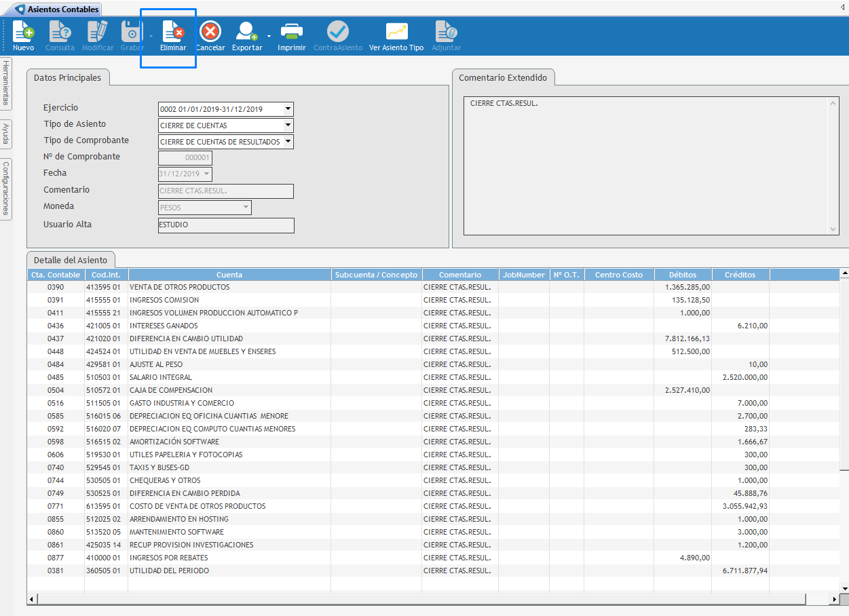The height and width of the screenshot is (616, 849).
Task: Open the Herramientas side panel
Action: (x=5, y=83)
